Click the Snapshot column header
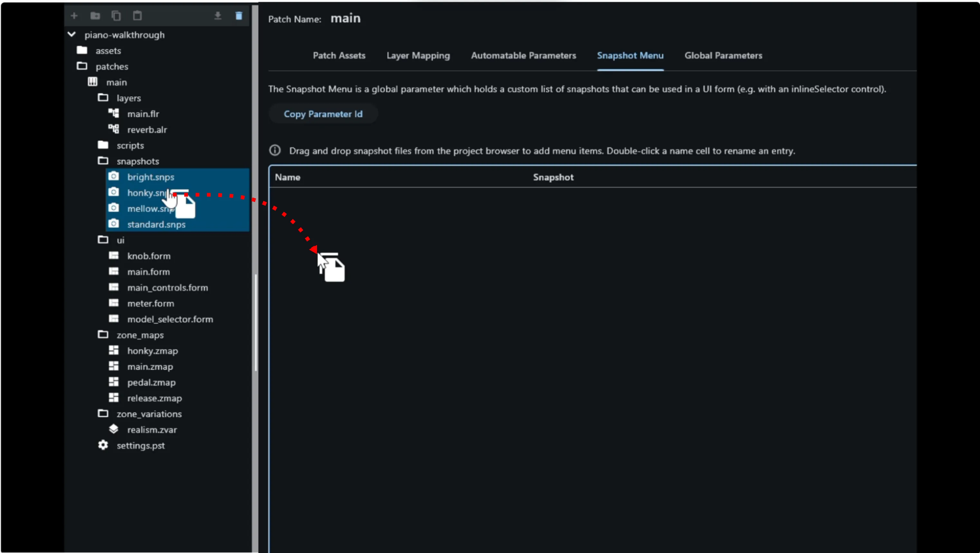Image resolution: width=980 pixels, height=553 pixels. (x=553, y=177)
